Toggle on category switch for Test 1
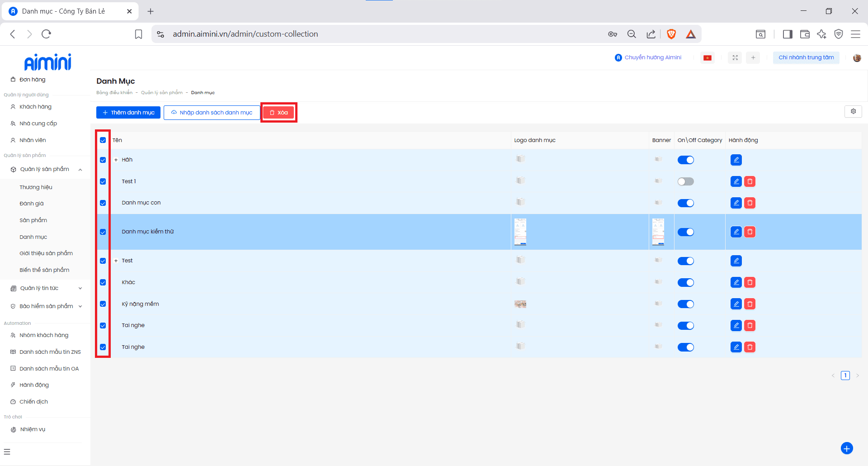 [x=685, y=181]
